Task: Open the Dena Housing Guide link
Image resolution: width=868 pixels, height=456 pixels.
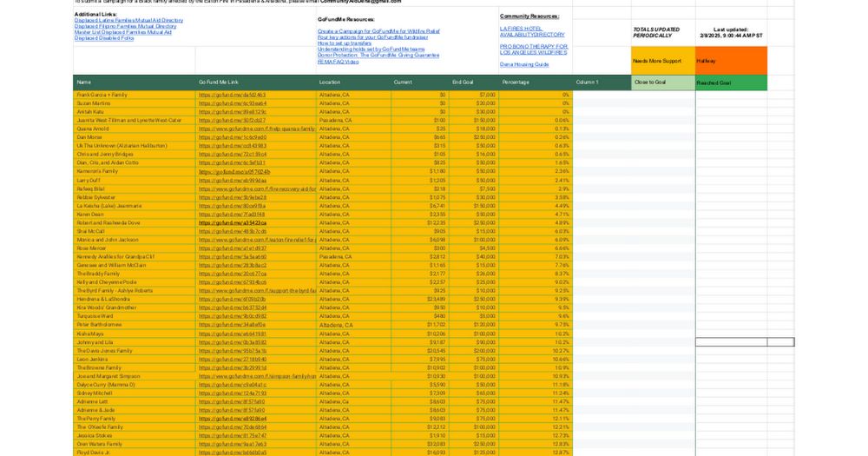Action: pyautogui.click(x=524, y=64)
